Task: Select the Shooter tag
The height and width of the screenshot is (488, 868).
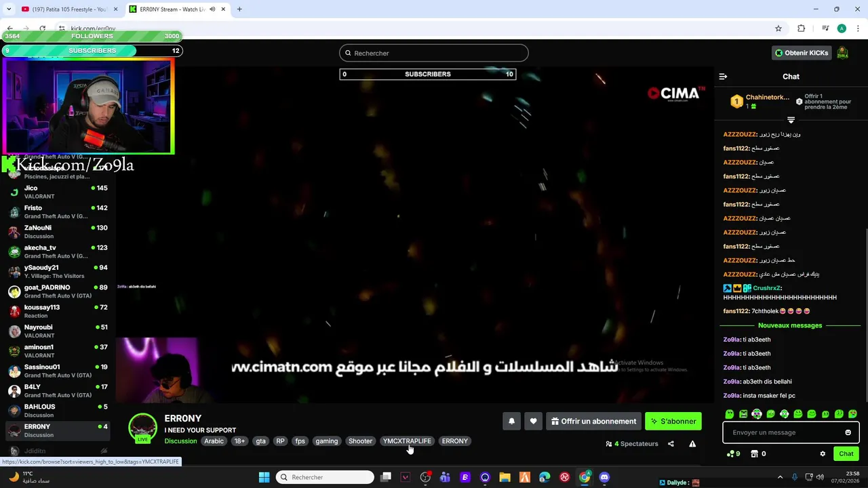Action: pos(360,441)
